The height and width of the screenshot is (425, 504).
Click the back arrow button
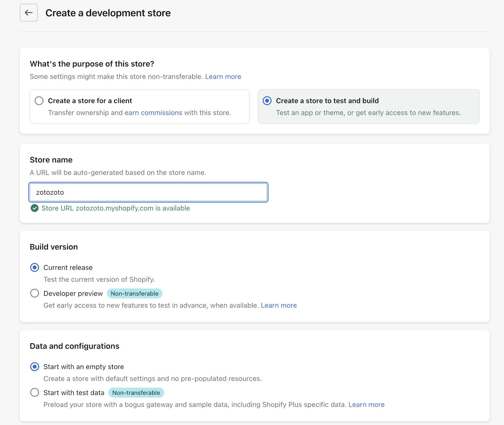click(x=29, y=13)
